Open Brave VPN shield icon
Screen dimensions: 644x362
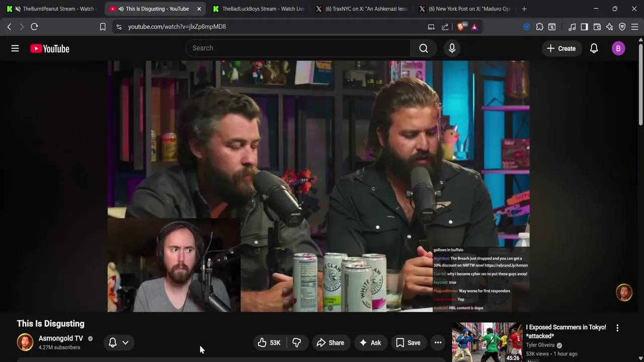pyautogui.click(x=622, y=27)
